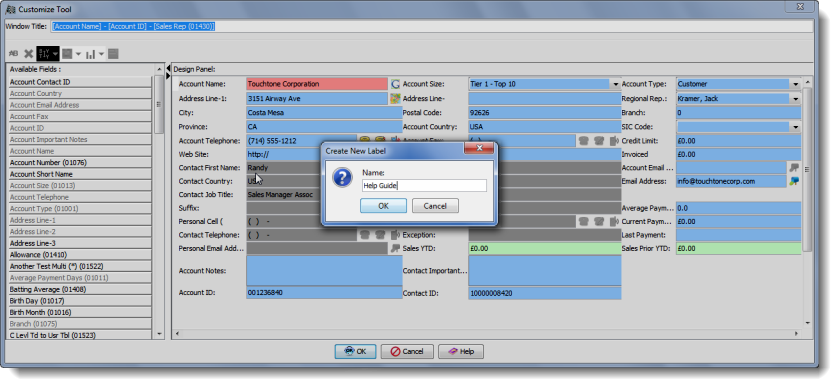Select Address Line-3 in Available Fields

click(x=80, y=243)
